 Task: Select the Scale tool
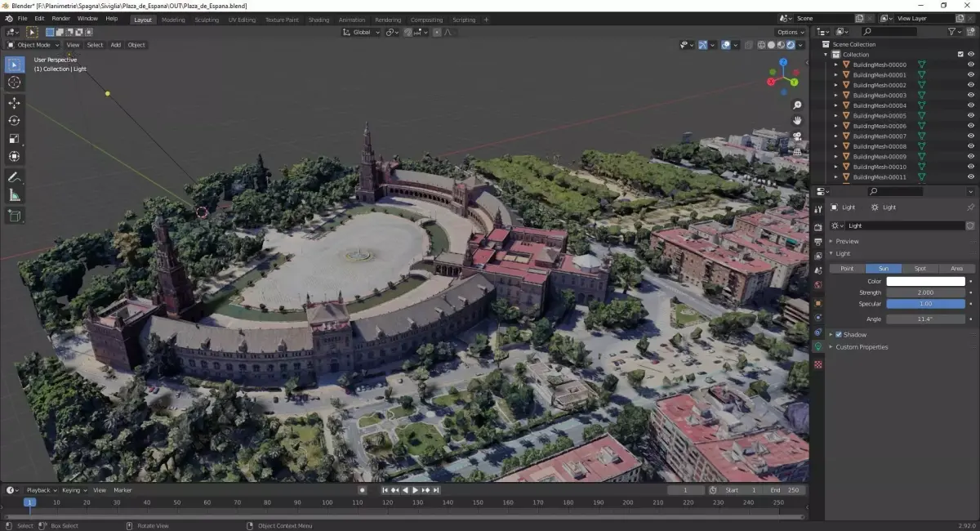point(15,139)
